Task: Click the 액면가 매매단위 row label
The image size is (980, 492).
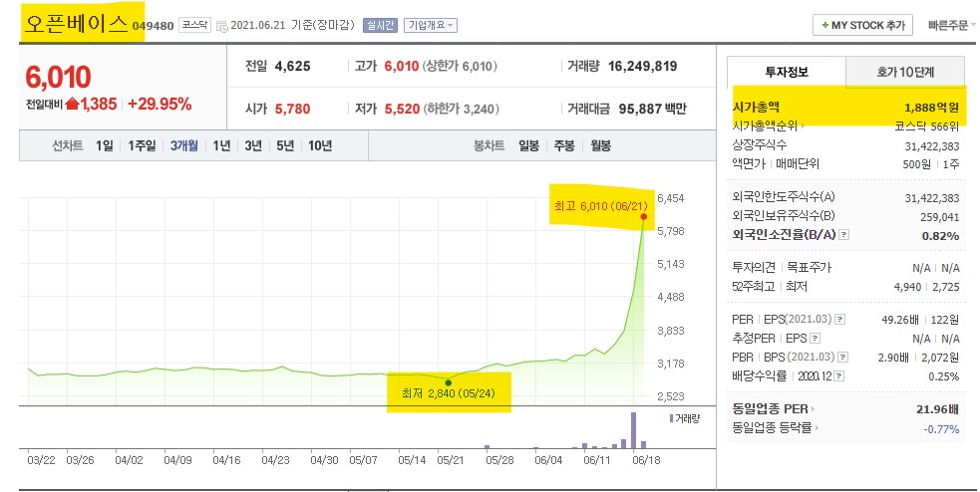Action: pos(775,164)
